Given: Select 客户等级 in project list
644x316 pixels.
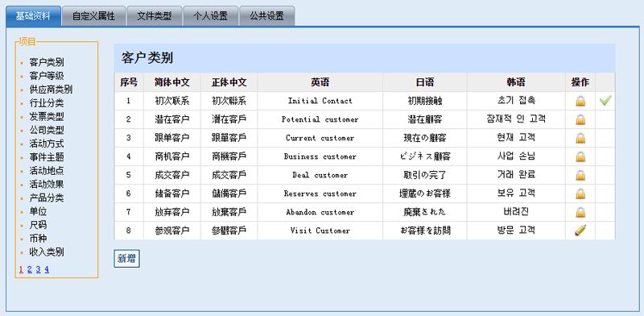Looking at the screenshot, I should (47, 76).
